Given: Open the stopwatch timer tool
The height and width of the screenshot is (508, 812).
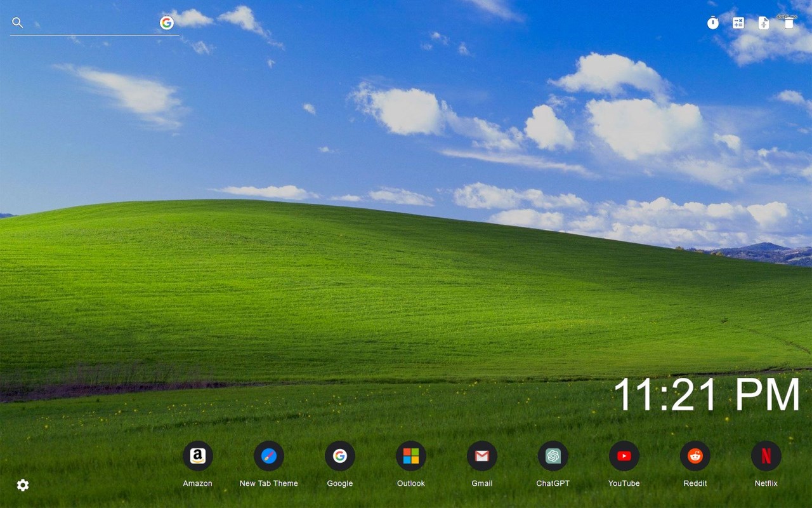Looking at the screenshot, I should pyautogui.click(x=713, y=23).
